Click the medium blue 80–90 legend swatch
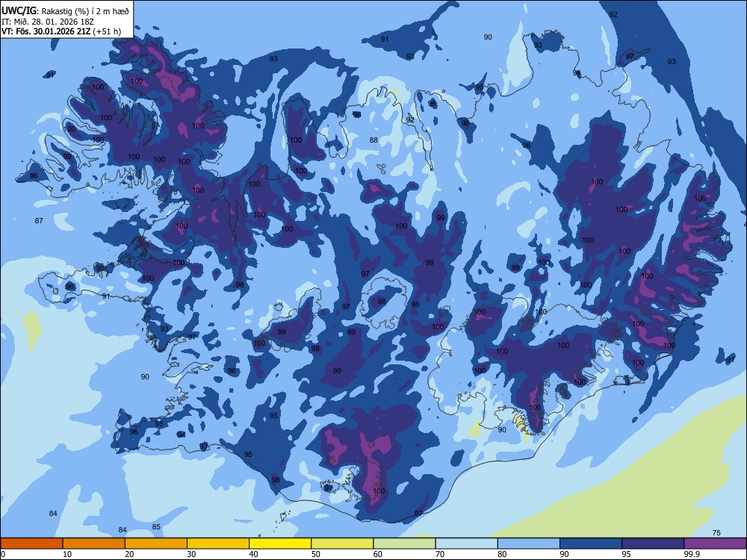Viewport: 747px width, 560px height. coord(529,544)
